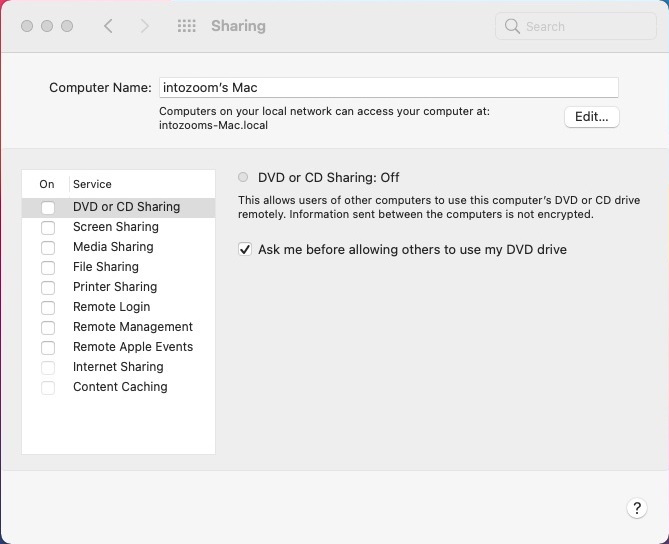Viewport: 669px width, 544px height.
Task: Click the DVD or CD Sharing status indicator
Action: click(243, 177)
